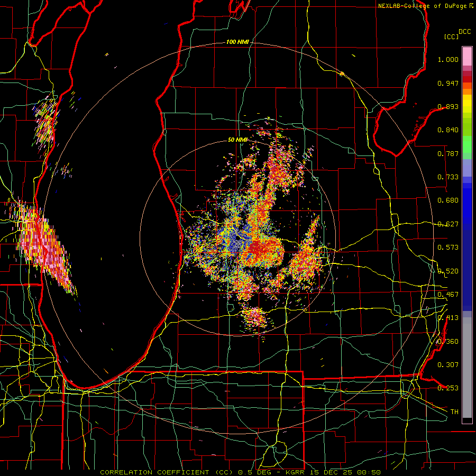
Task: Click the DCC legend heading
Action: click(464, 32)
